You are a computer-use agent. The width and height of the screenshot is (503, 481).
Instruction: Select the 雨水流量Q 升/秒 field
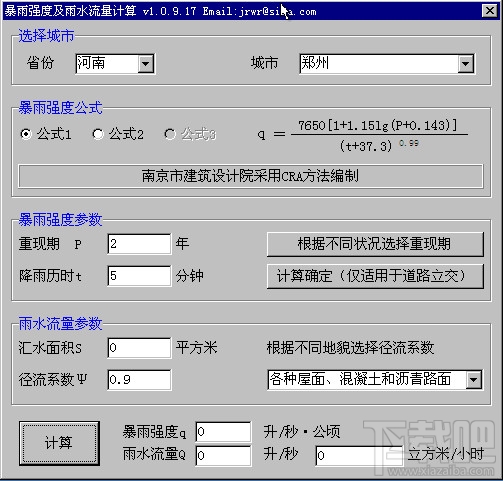click(x=223, y=456)
